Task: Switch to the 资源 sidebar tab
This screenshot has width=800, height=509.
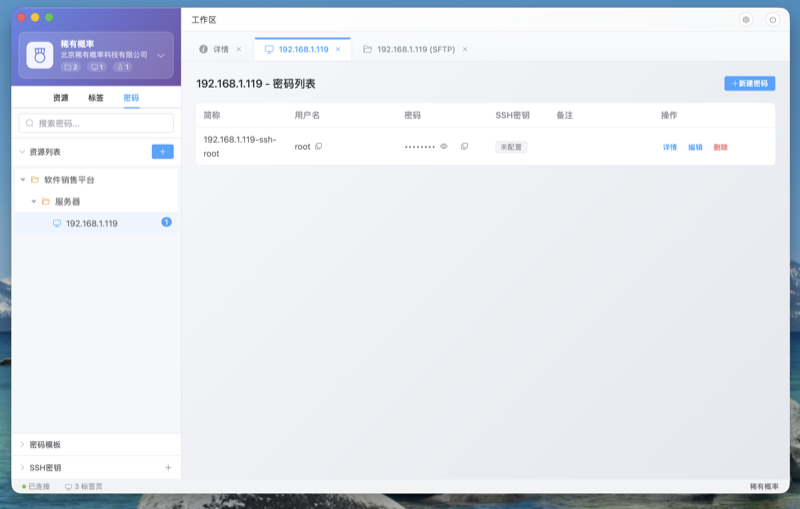Action: 61,98
